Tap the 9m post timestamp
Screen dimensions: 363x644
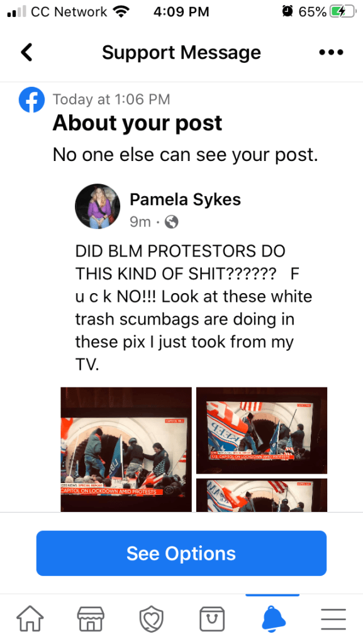click(140, 222)
